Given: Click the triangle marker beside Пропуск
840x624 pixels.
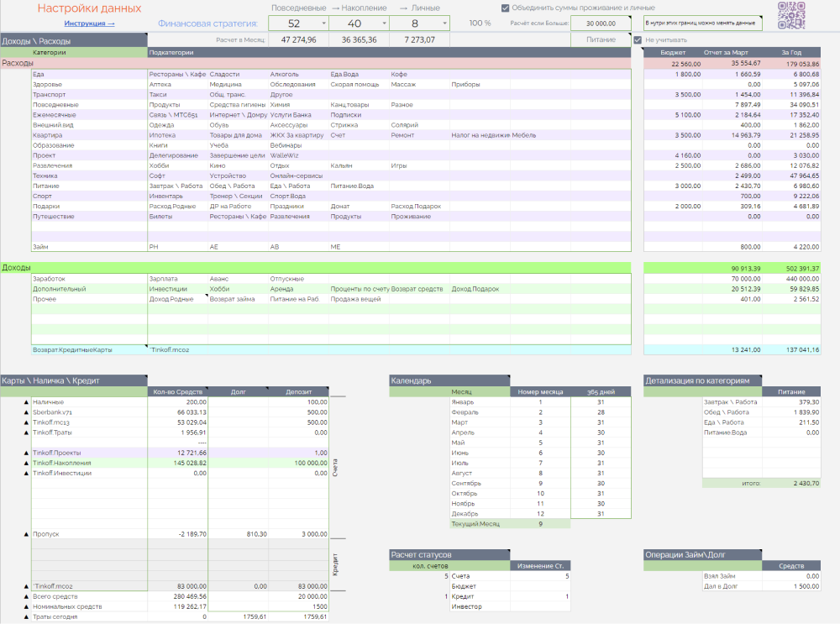Looking at the screenshot, I should pyautogui.click(x=26, y=534).
